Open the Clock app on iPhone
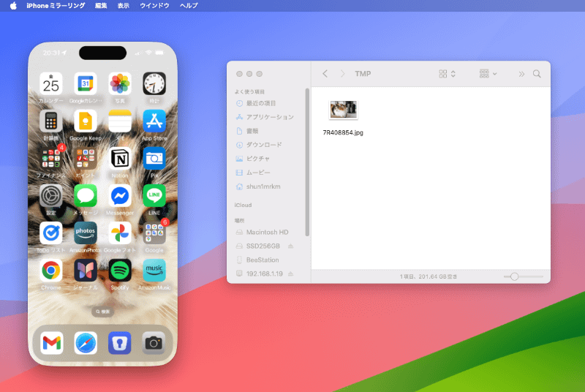 (154, 84)
